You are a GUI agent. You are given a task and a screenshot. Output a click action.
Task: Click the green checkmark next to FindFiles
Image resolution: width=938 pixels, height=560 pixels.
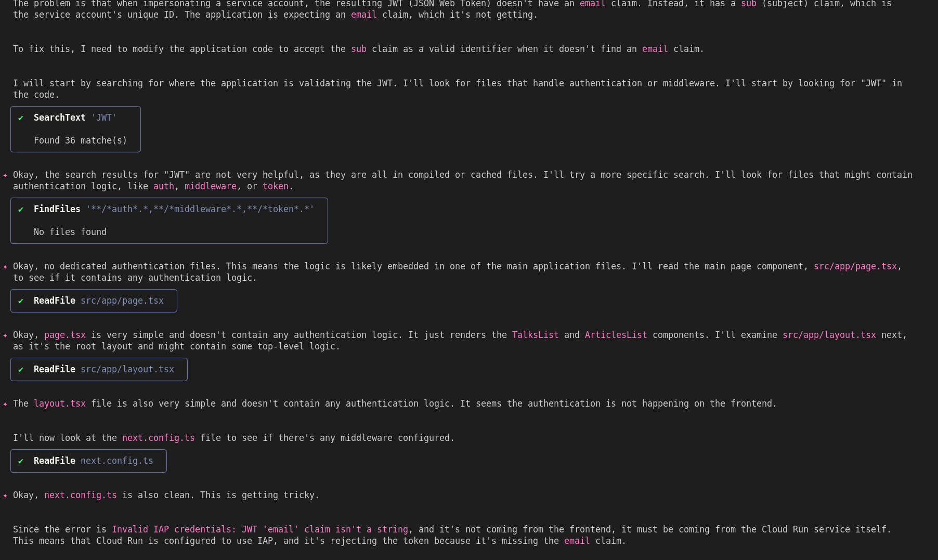click(21, 210)
